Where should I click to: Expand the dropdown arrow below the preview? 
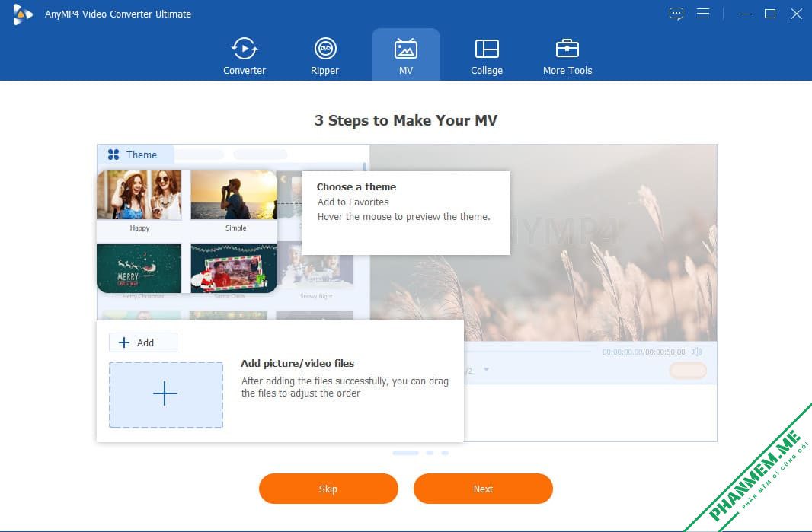click(x=486, y=369)
